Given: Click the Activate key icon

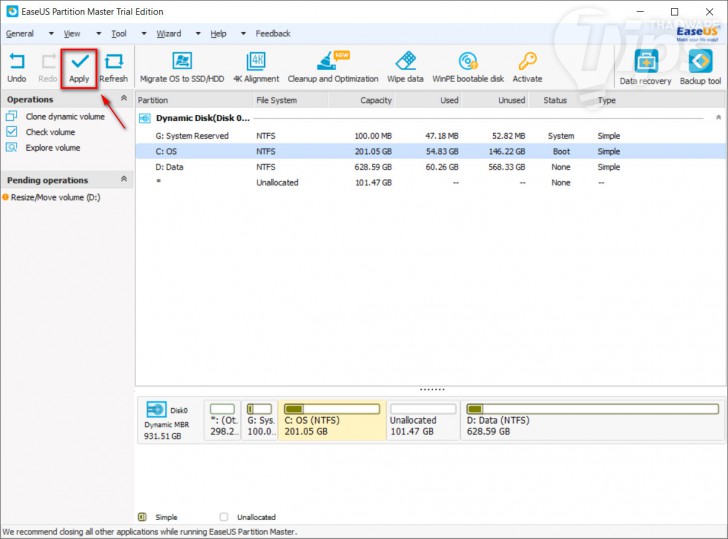Looking at the screenshot, I should pos(527,61).
